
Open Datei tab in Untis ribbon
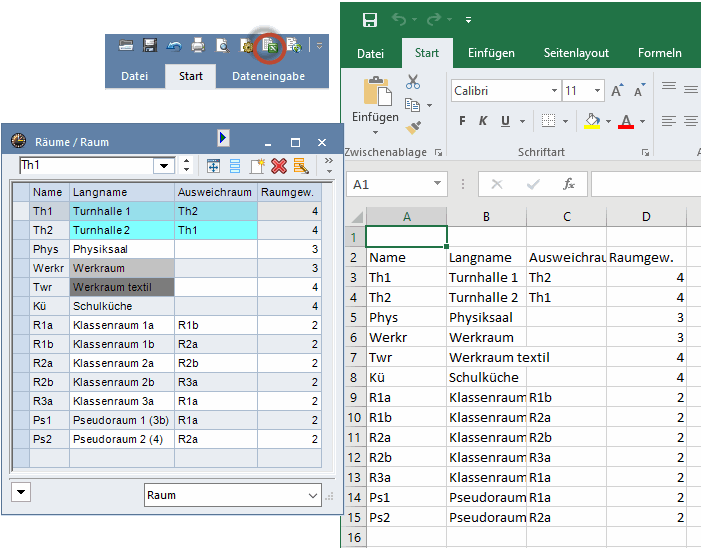coord(135,76)
